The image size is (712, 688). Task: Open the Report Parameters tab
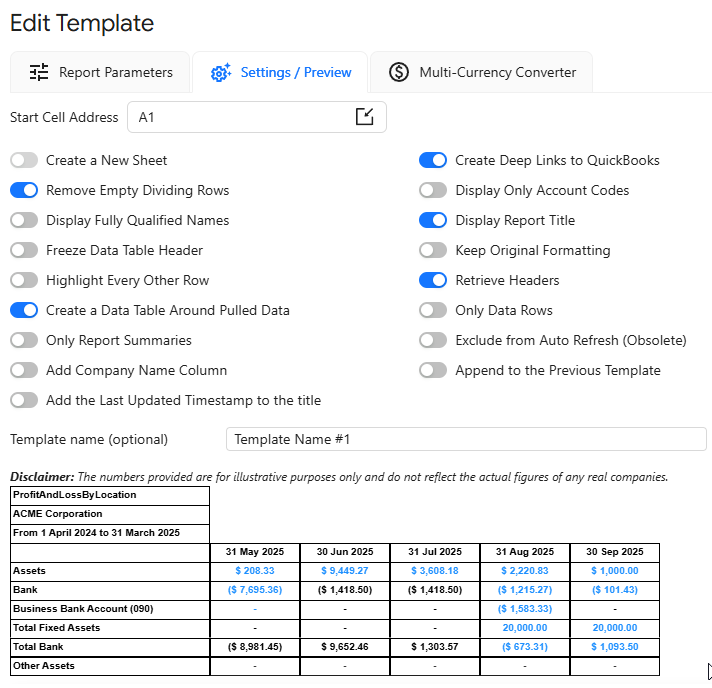[100, 72]
